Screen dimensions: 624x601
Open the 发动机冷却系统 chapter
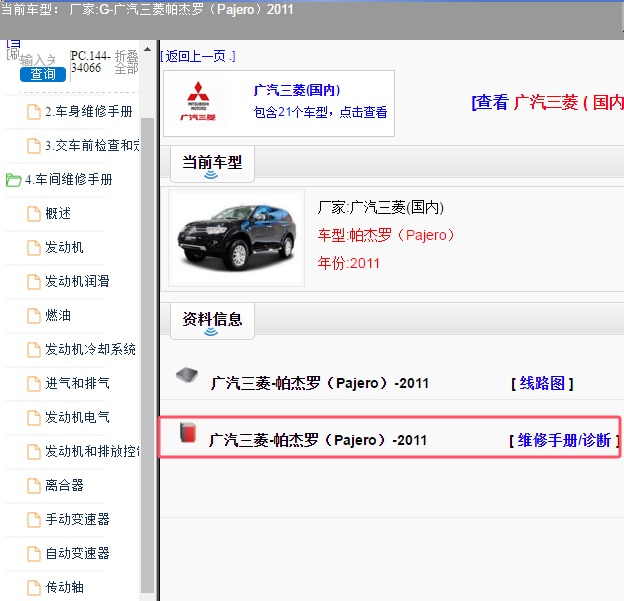click(x=90, y=349)
